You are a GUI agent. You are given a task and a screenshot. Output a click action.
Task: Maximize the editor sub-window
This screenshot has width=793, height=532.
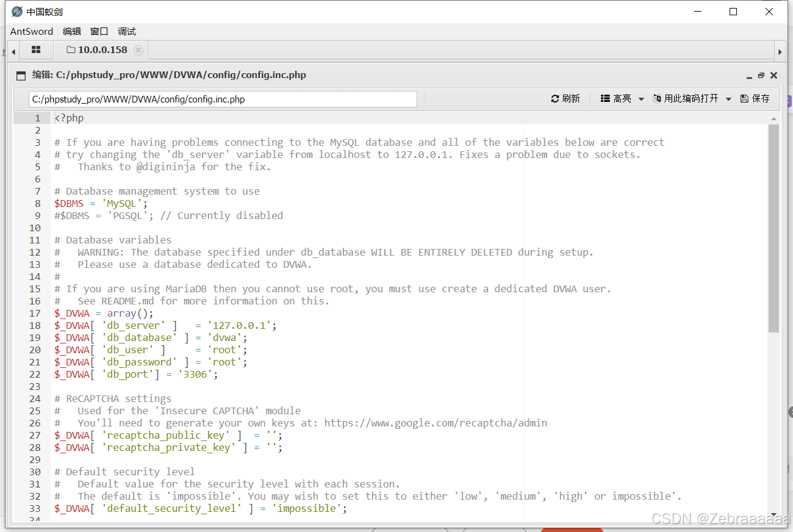click(x=761, y=76)
